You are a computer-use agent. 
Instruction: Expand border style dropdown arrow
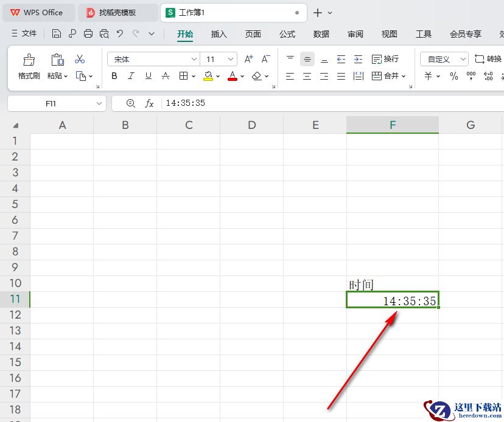(x=194, y=77)
